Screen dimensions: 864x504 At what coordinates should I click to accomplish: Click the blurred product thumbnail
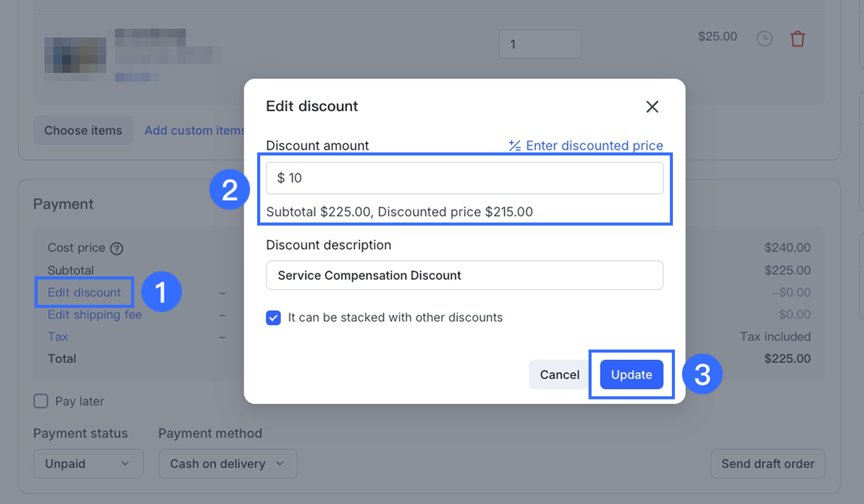click(x=75, y=55)
